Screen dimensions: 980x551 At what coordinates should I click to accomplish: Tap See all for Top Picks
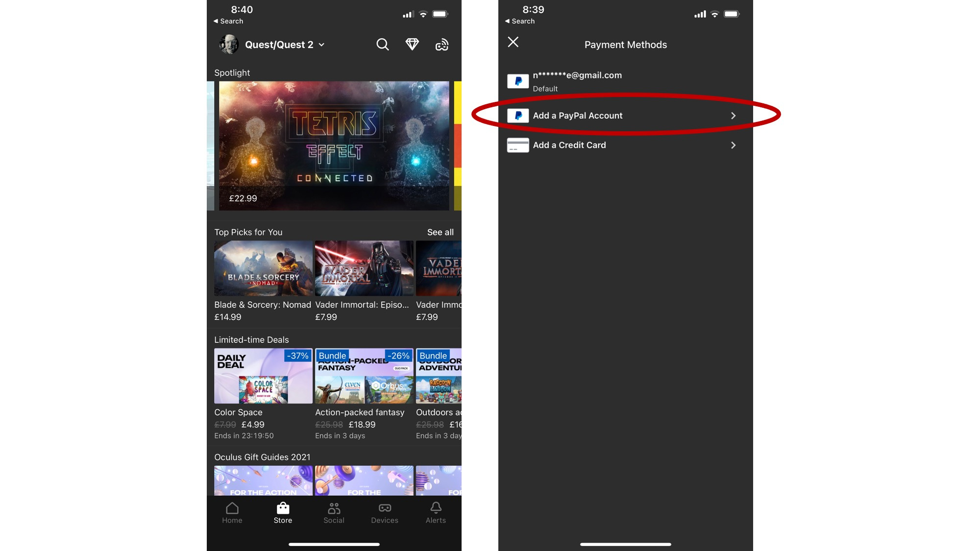[x=440, y=232]
